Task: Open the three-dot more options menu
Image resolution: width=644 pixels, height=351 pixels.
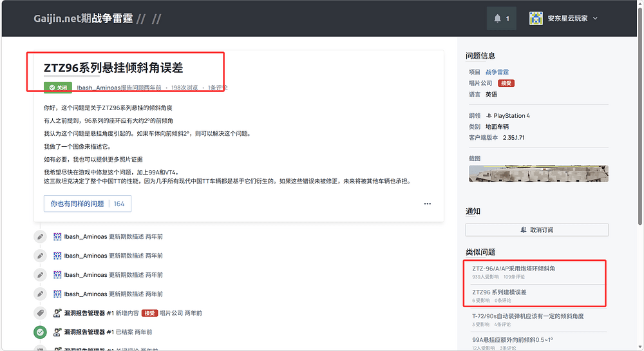Action: tap(427, 204)
